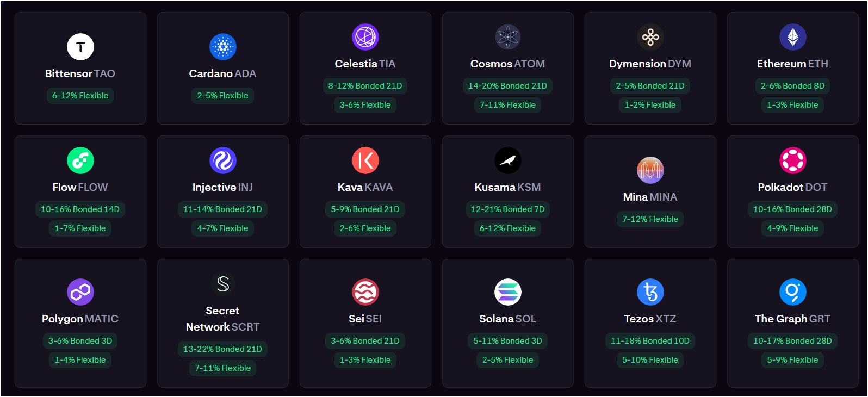Select the Ethereum ETH diamond icon
Screen dimensions: 868x397
pyautogui.click(x=793, y=37)
